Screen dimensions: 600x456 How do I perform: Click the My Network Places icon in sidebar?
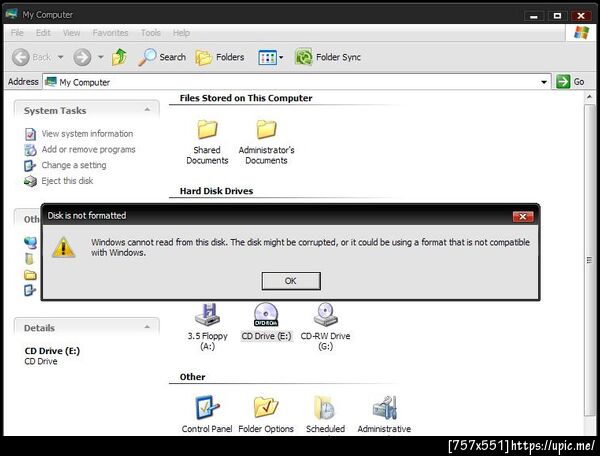pos(30,243)
